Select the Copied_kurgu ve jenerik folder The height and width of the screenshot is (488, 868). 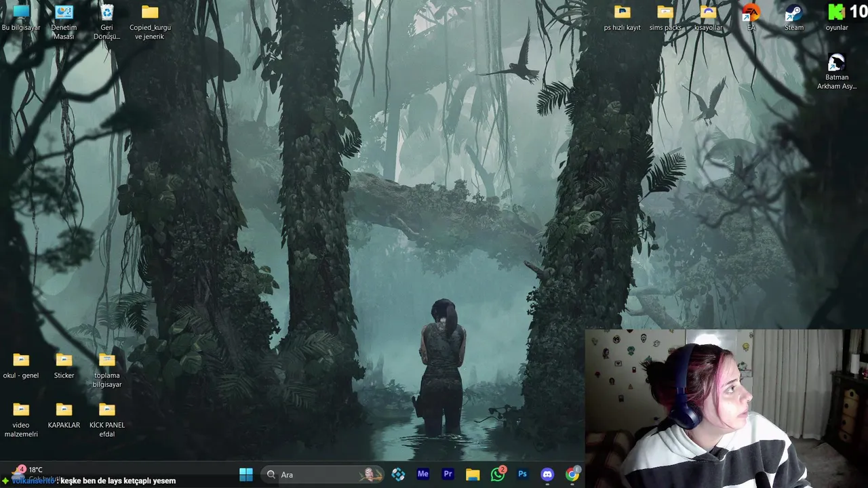[150, 22]
